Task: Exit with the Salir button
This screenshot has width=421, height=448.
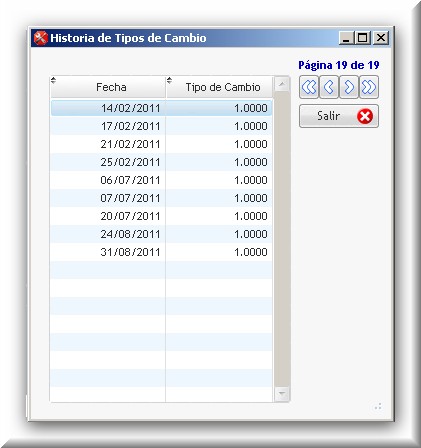Action: (x=339, y=116)
